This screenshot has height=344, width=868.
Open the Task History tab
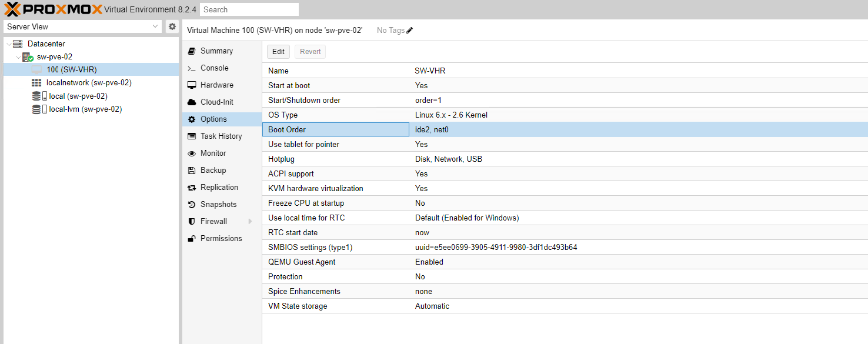pos(222,136)
